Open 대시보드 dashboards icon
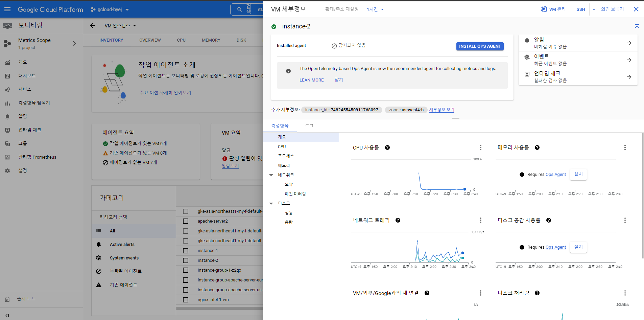This screenshot has height=320, width=644. (7, 76)
